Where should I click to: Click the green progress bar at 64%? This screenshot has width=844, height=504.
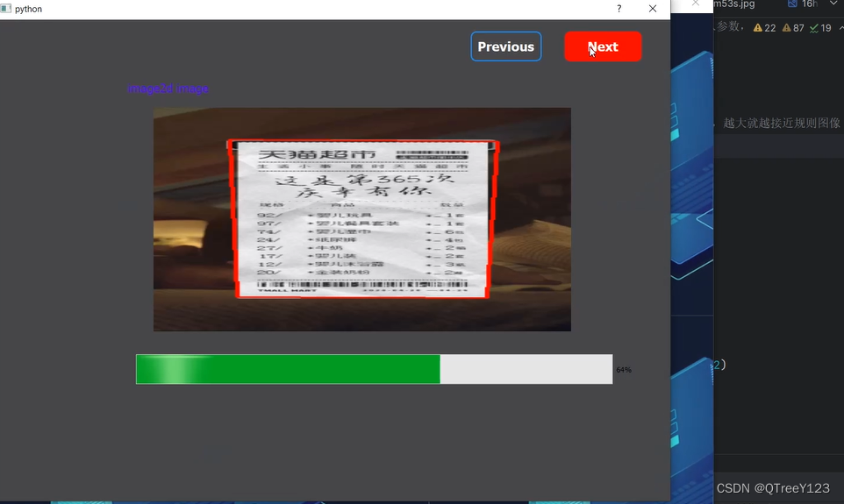tap(374, 369)
